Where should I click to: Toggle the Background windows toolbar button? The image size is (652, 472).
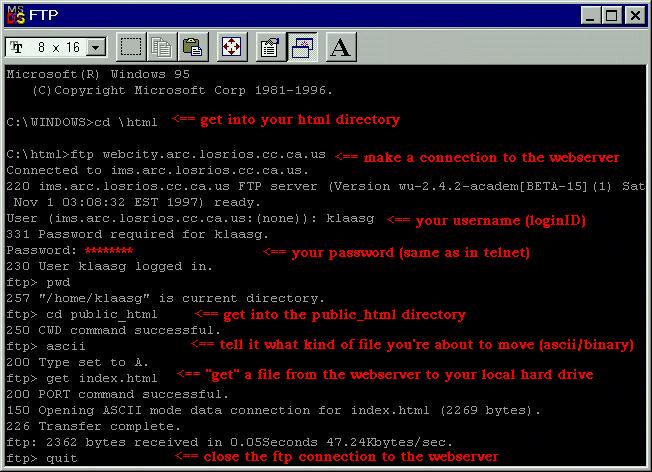pyautogui.click(x=302, y=47)
